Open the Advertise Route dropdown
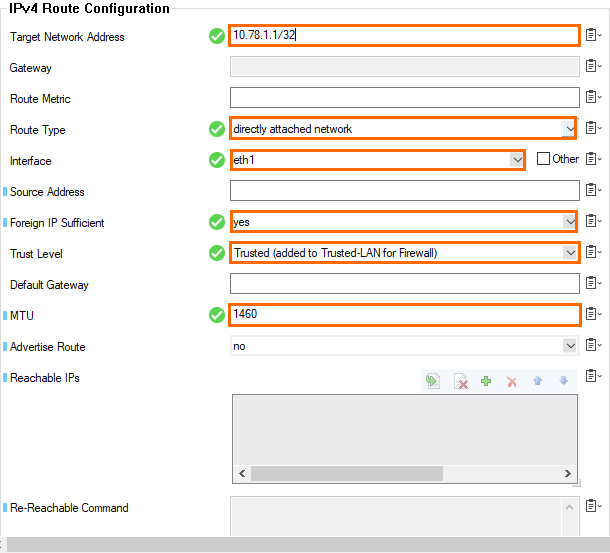Viewport: 610px width, 553px height. [x=570, y=346]
